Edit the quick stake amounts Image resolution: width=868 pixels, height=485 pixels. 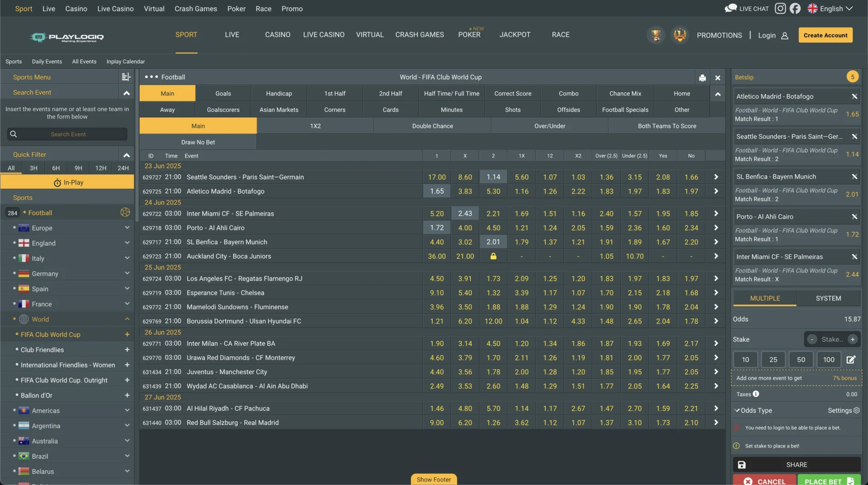(851, 360)
